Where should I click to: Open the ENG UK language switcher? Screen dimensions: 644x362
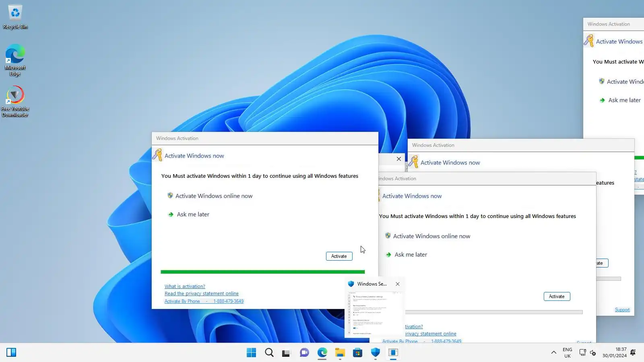click(x=568, y=353)
